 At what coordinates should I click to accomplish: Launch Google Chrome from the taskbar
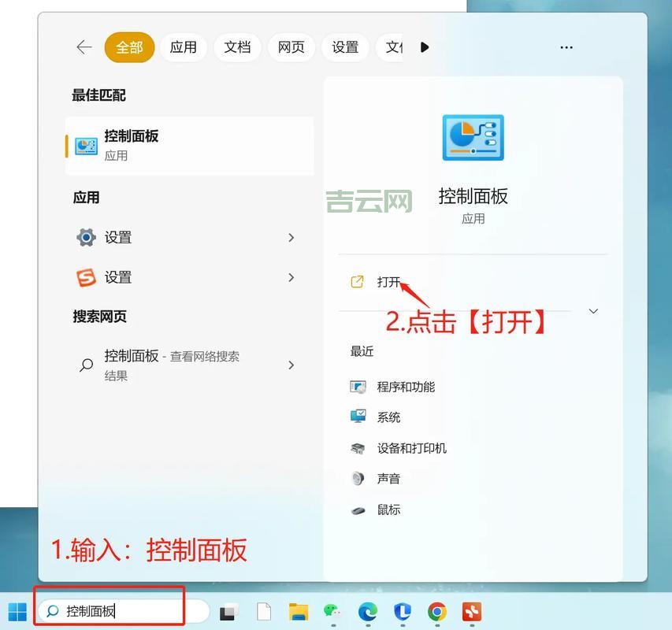(436, 612)
